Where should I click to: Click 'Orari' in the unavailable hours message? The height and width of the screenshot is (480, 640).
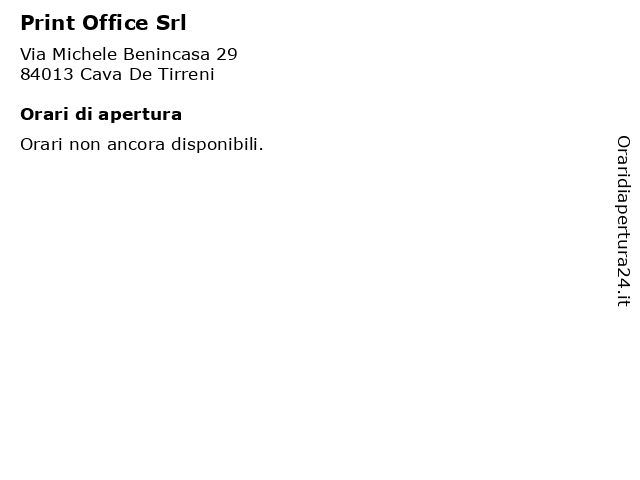42,144
